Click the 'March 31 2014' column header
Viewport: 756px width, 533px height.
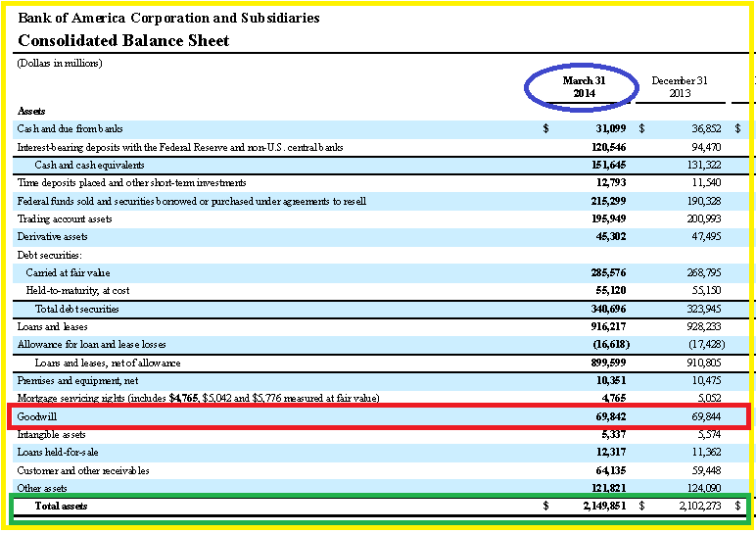click(x=584, y=87)
